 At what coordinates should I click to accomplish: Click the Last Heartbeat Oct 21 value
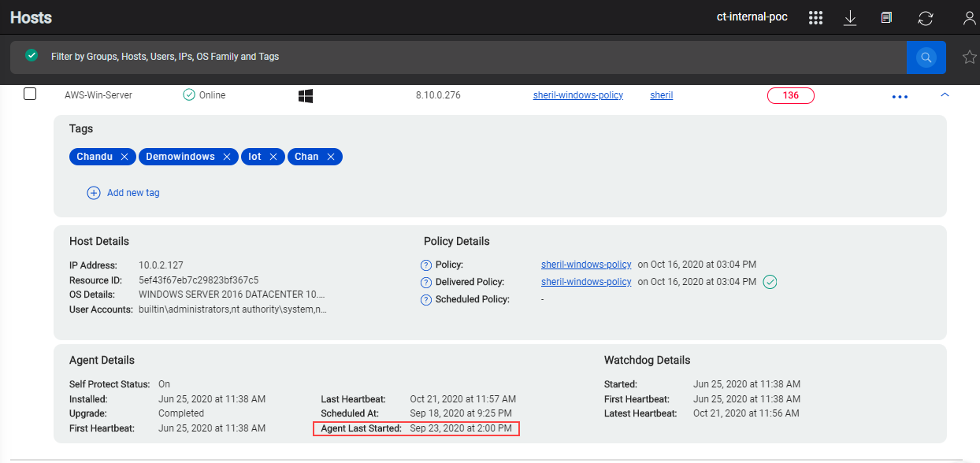463,399
